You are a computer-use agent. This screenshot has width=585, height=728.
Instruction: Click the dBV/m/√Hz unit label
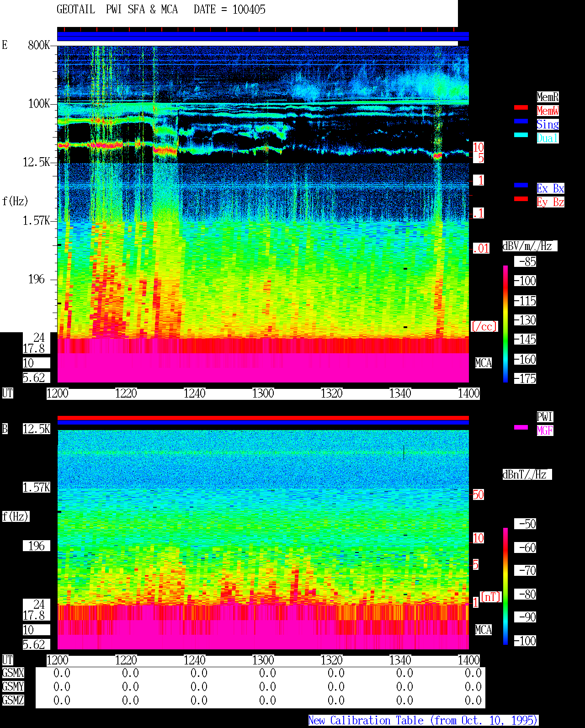pos(530,246)
